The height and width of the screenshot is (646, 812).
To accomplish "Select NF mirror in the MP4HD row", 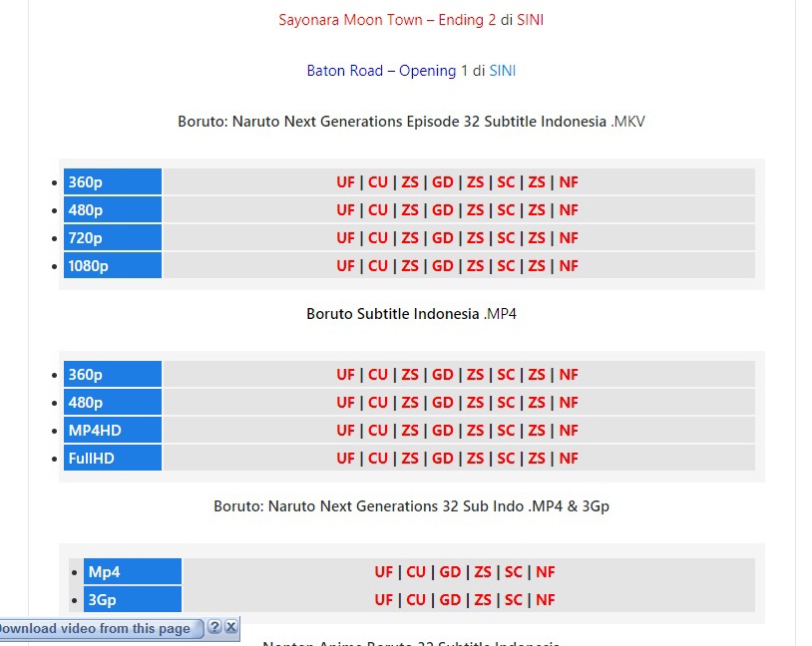I will (568, 431).
